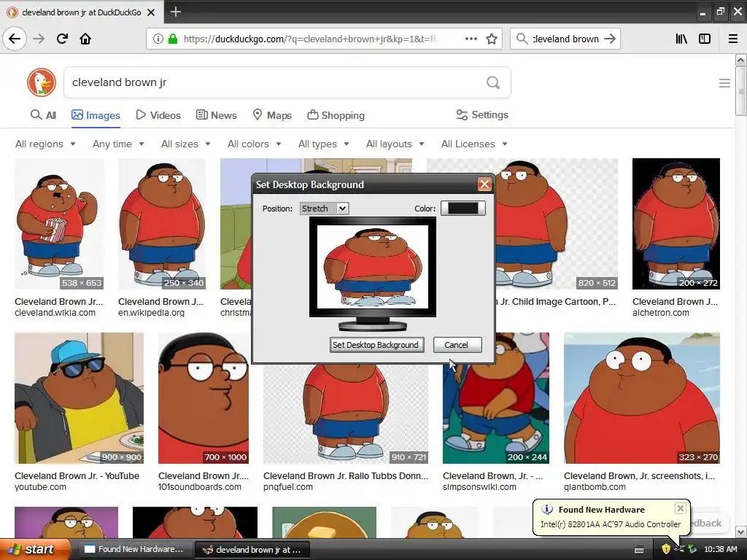Switch to the All results tab
Image resolution: width=747 pixels, height=560 pixels.
[43, 115]
